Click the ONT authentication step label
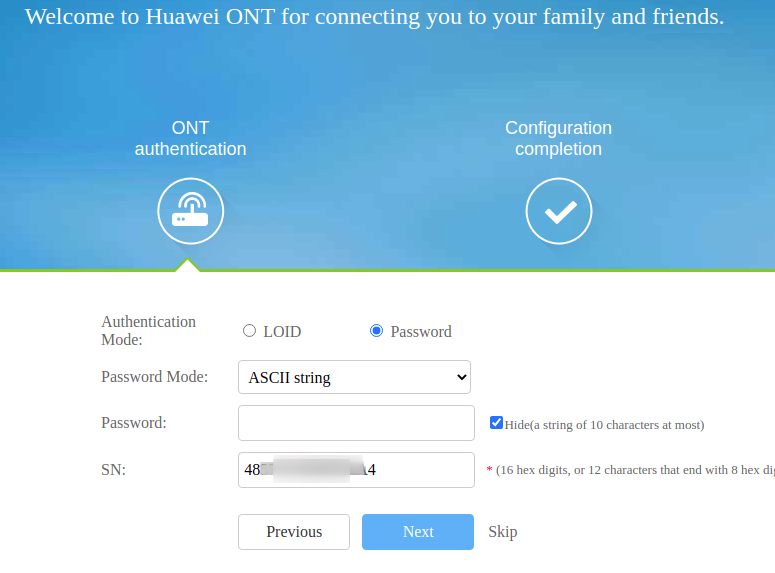This screenshot has height=573, width=775. coord(190,138)
